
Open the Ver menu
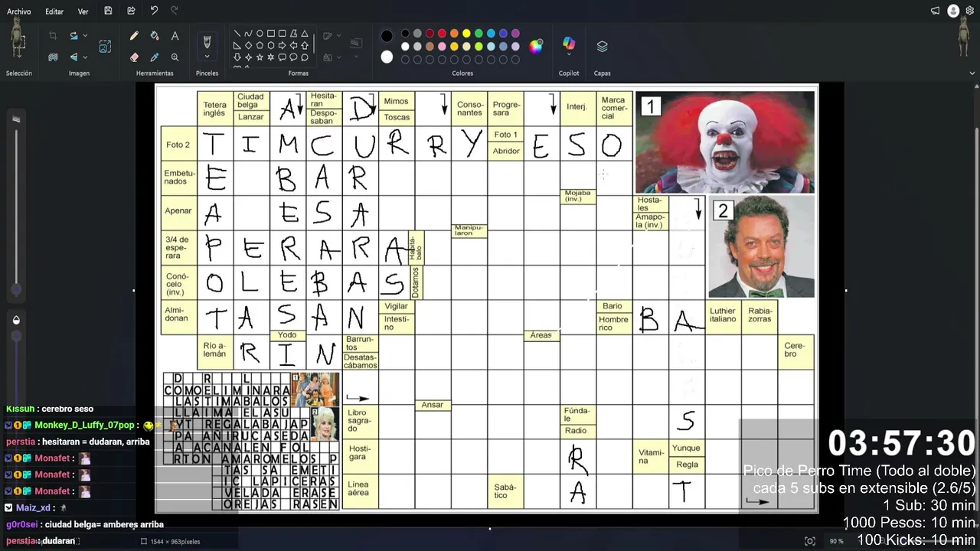83,11
